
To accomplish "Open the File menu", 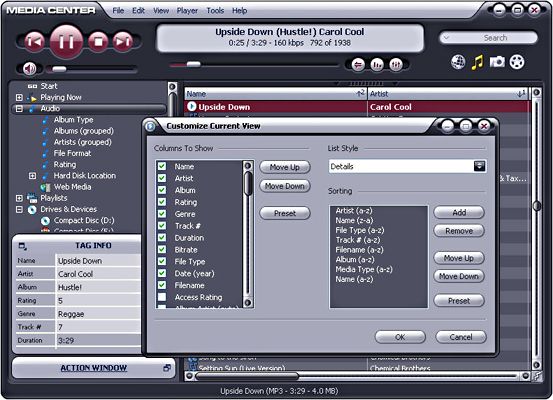I will (118, 11).
